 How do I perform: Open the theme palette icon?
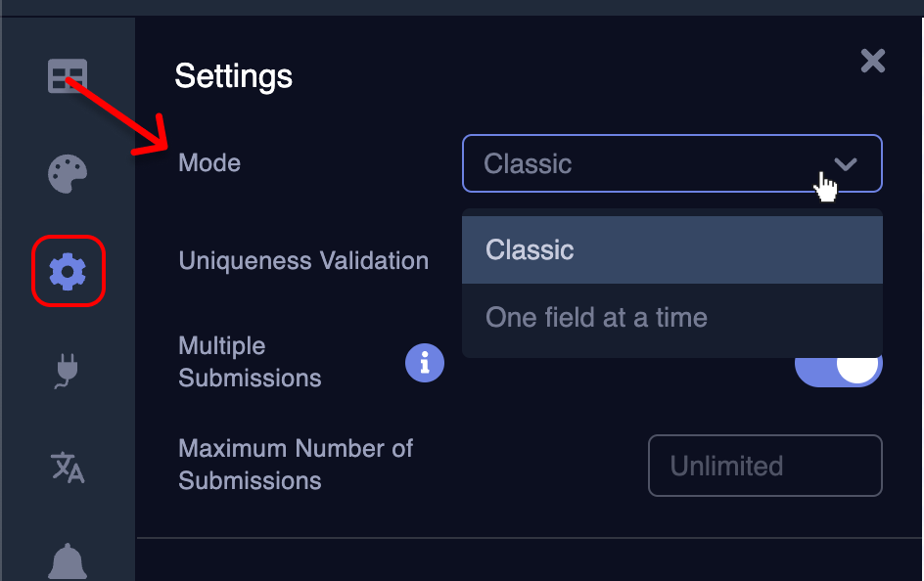(68, 174)
